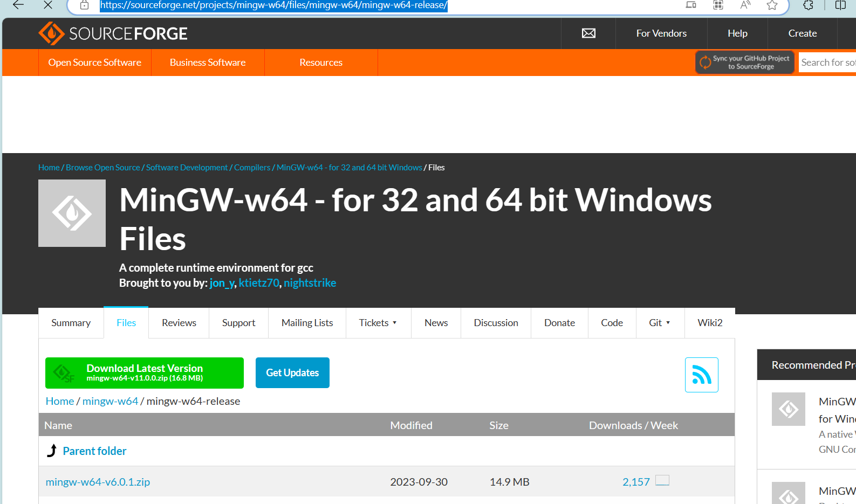
Task: Click the Sync your GitHub Project button
Action: pyautogui.click(x=744, y=63)
